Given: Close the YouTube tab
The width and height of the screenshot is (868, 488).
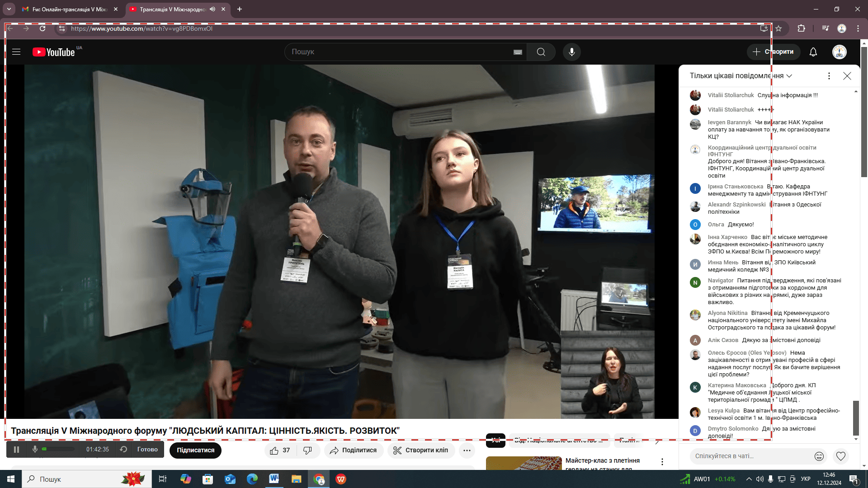Looking at the screenshot, I should click(223, 9).
